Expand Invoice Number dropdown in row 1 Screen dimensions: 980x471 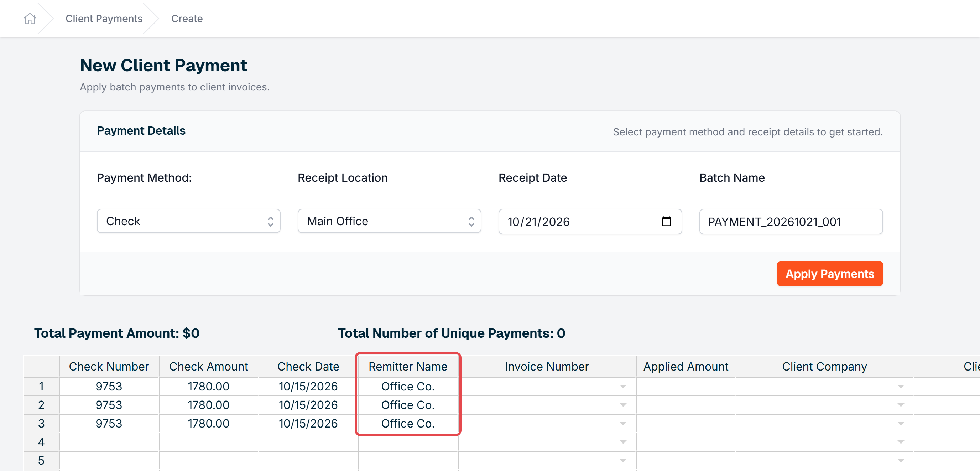click(623, 387)
